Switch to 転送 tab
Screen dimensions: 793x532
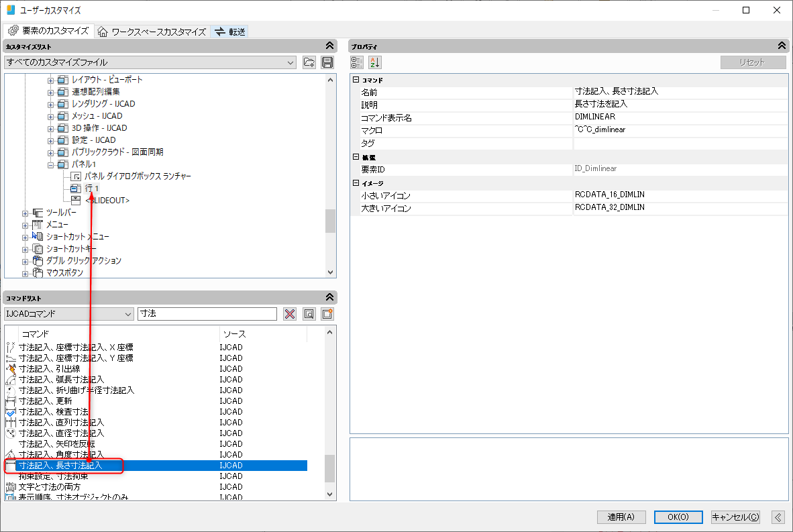click(230, 32)
